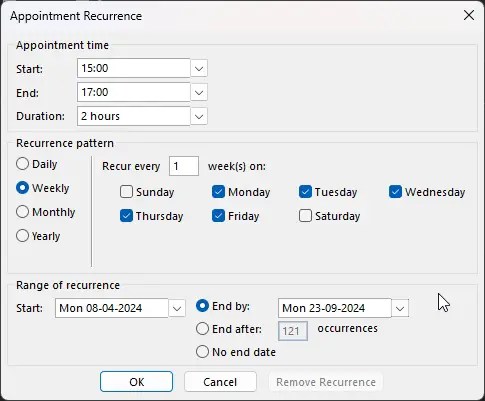Viewport: 485px width, 401px height.
Task: Uncheck the Friday checkbox
Action: tap(218, 216)
